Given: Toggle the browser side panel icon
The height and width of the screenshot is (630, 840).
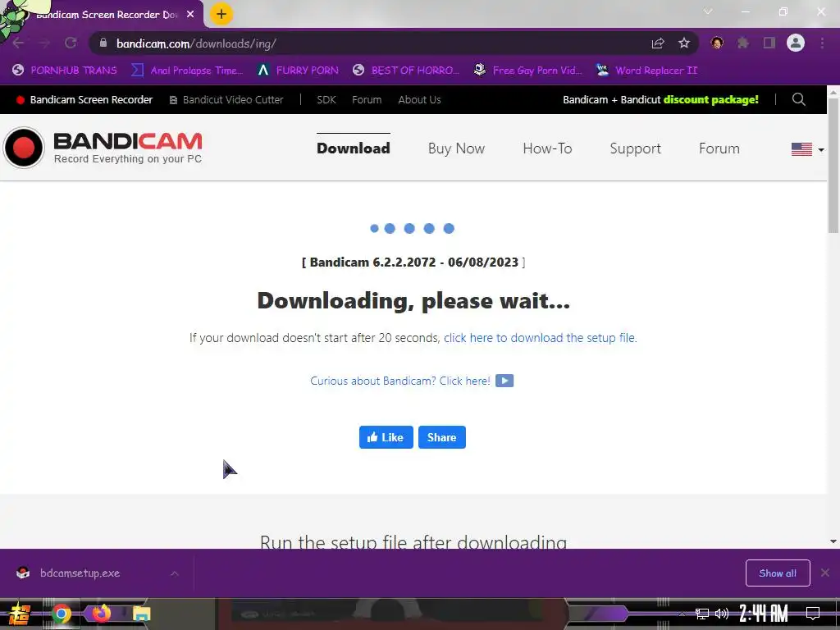Looking at the screenshot, I should point(769,43).
